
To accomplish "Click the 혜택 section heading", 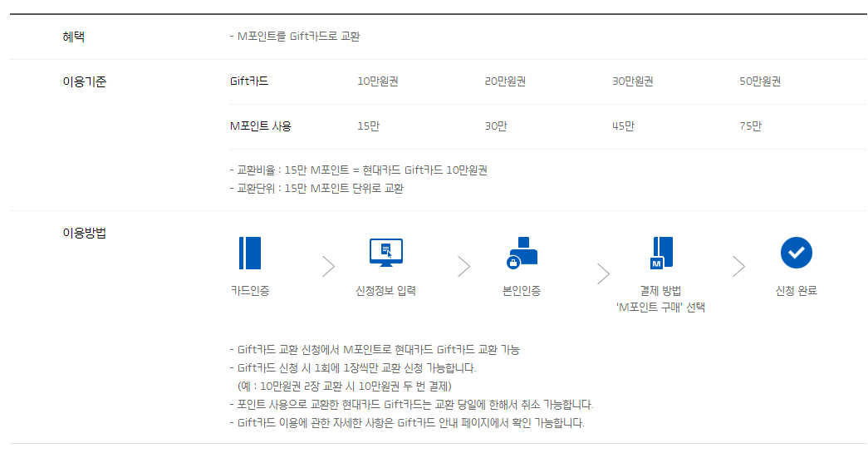I will (x=74, y=37).
